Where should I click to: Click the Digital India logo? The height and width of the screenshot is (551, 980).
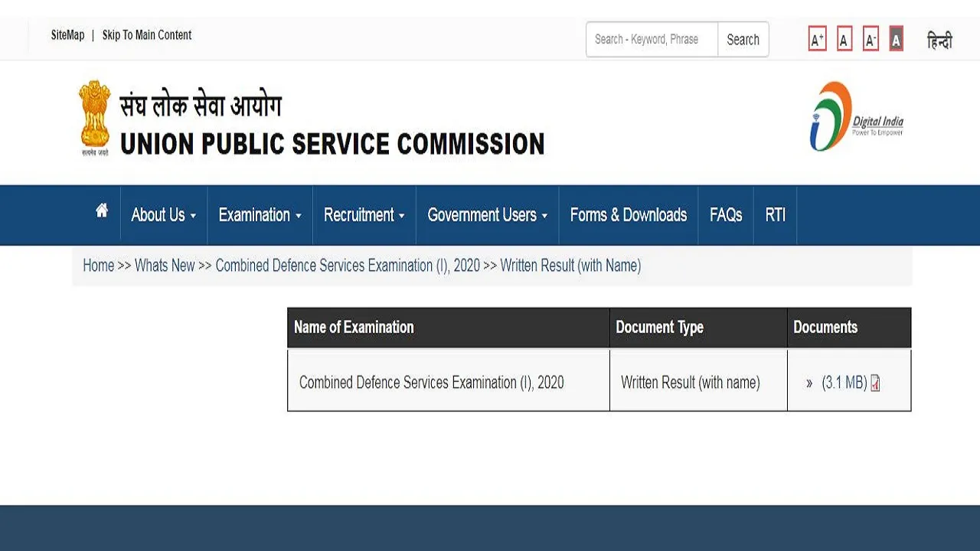tap(857, 117)
